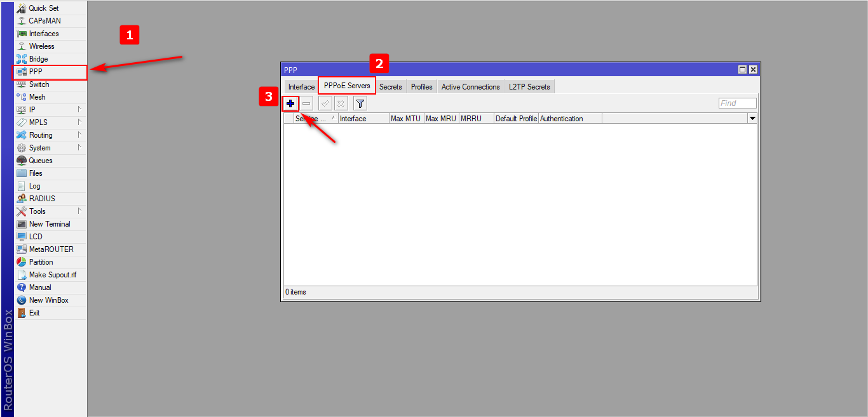This screenshot has width=868, height=417.
Task: Maximize the PPP window
Action: (x=742, y=70)
